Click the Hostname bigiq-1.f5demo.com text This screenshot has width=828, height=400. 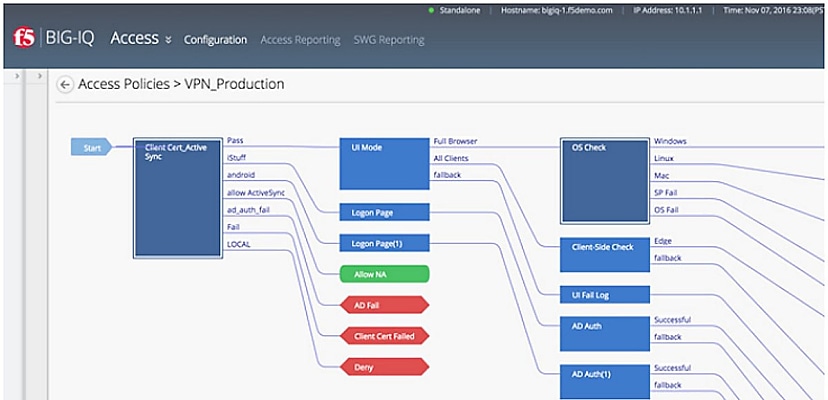pyautogui.click(x=555, y=11)
